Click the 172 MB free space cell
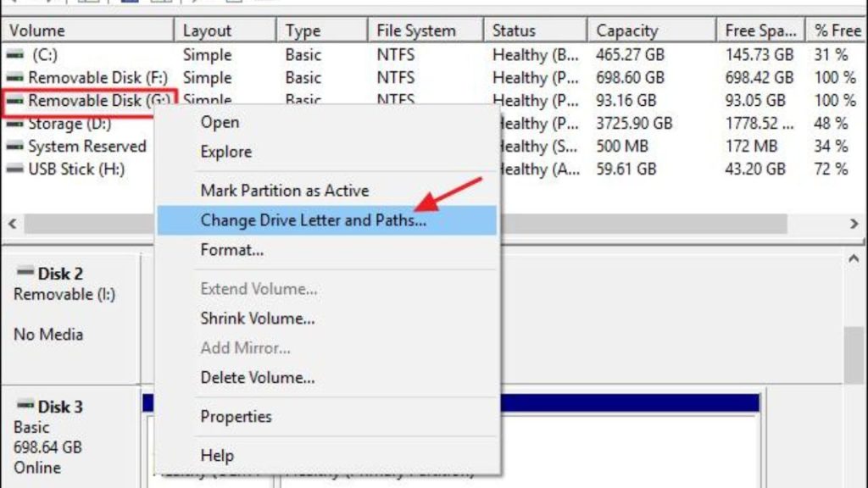The image size is (868, 488). coord(751,146)
